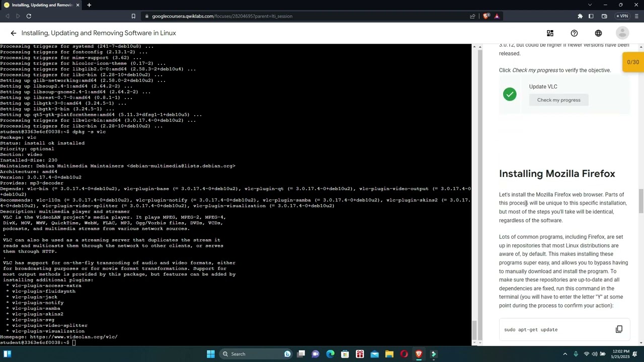Click browser forward navigation arrow
Viewport: 644px width, 362px height.
coord(18,16)
